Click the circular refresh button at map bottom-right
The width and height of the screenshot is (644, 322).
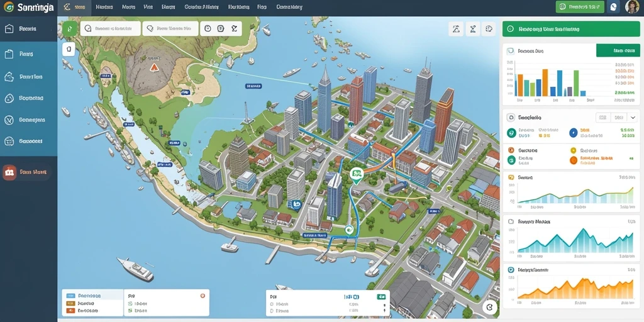pyautogui.click(x=489, y=306)
